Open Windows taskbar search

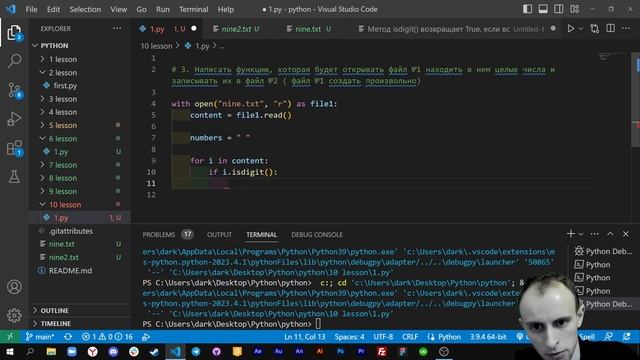tap(30, 351)
